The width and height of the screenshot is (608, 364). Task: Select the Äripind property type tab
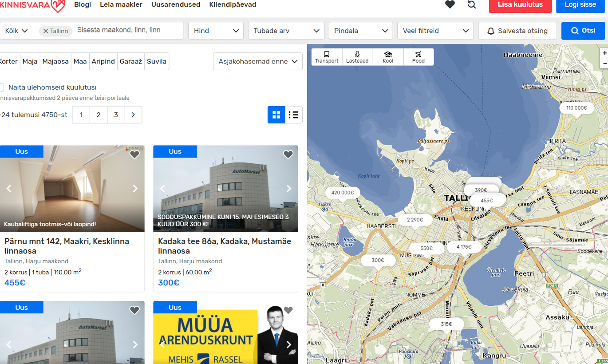coord(103,61)
